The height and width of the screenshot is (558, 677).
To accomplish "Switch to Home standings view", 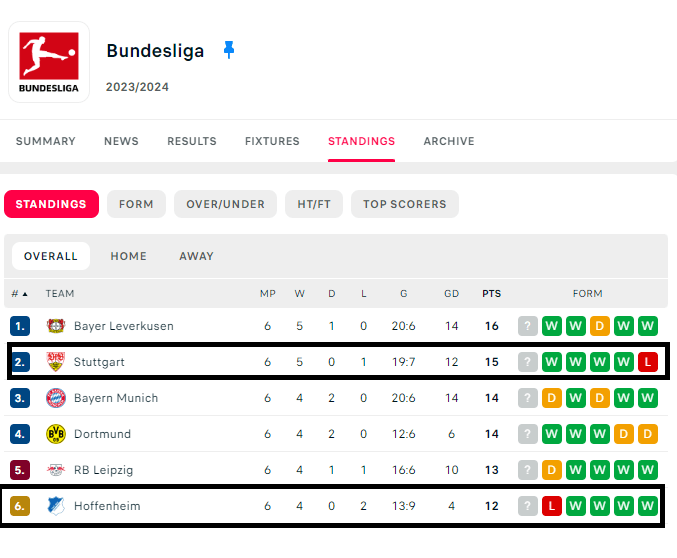I will pyautogui.click(x=128, y=256).
